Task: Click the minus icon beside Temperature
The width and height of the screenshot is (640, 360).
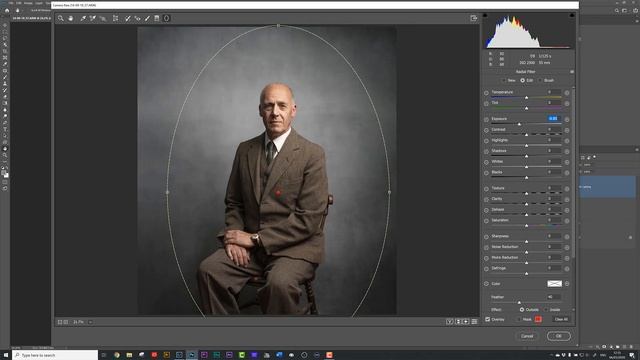Action: tap(486, 93)
